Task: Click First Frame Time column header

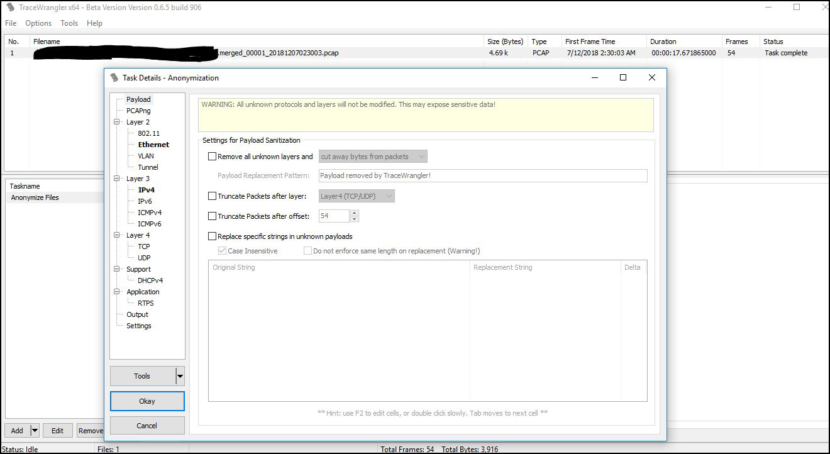Action: coord(604,41)
